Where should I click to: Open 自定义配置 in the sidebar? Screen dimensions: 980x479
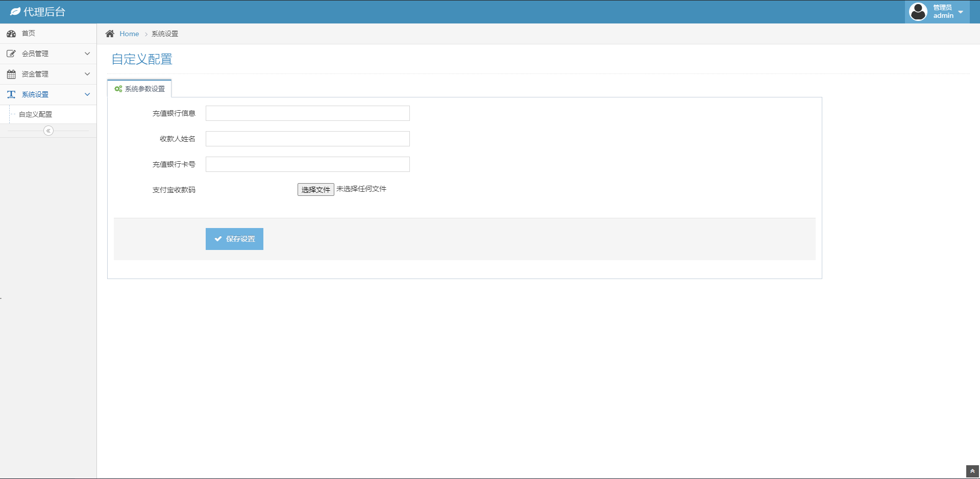coord(36,114)
